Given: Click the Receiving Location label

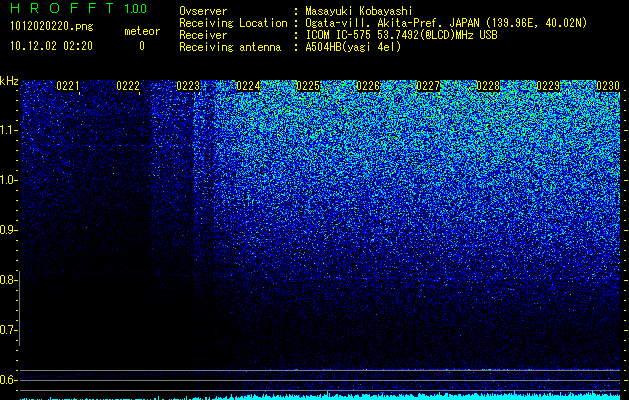Looking at the screenshot, I should click(233, 23).
